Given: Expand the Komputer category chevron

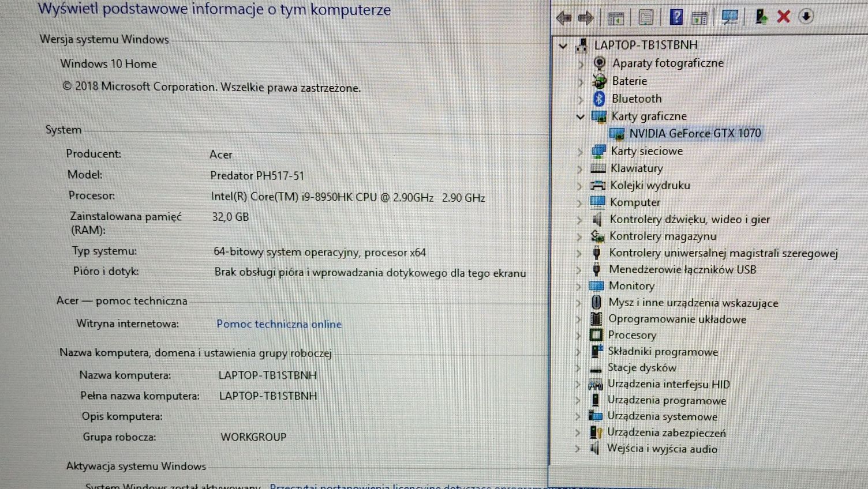Looking at the screenshot, I should 580,203.
